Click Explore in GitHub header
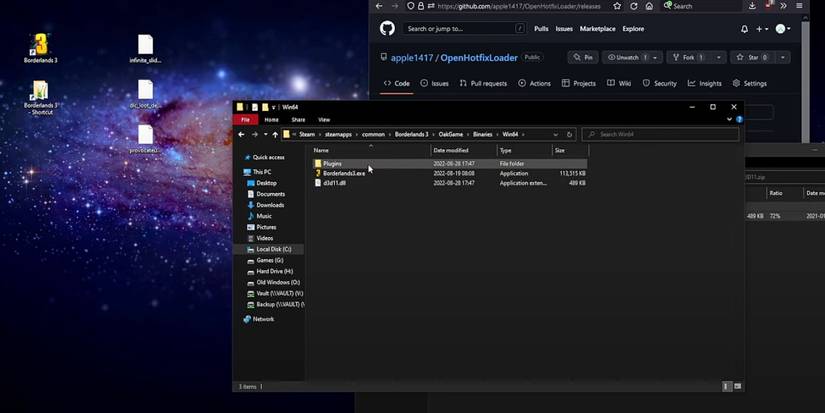Screen dimensions: 825x413 click(633, 29)
